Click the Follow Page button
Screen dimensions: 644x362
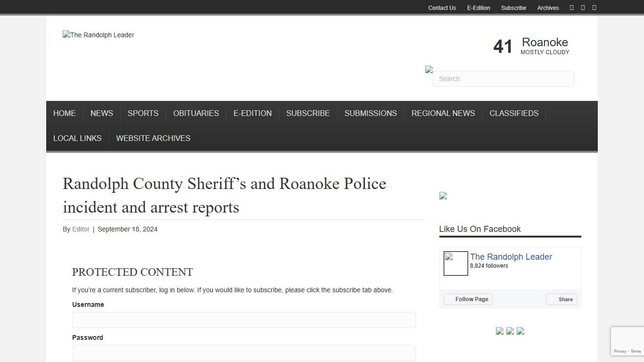[x=468, y=299]
